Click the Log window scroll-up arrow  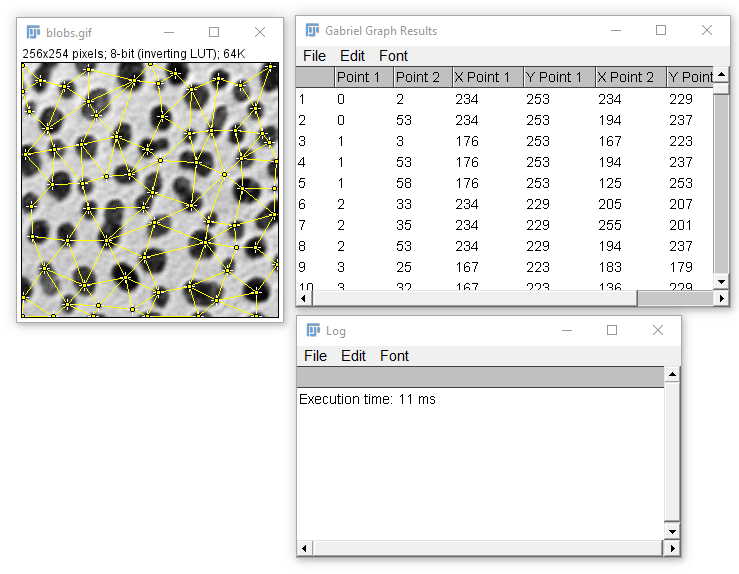[672, 375]
